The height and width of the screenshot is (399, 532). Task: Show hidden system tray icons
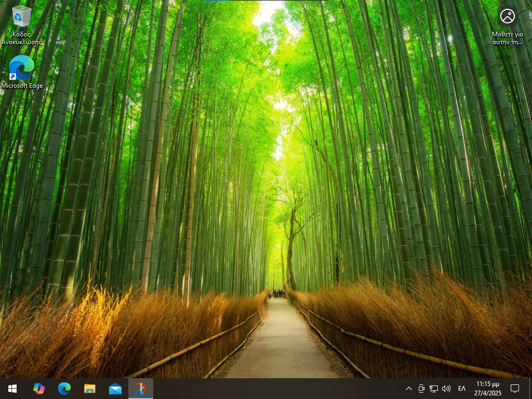(x=409, y=389)
